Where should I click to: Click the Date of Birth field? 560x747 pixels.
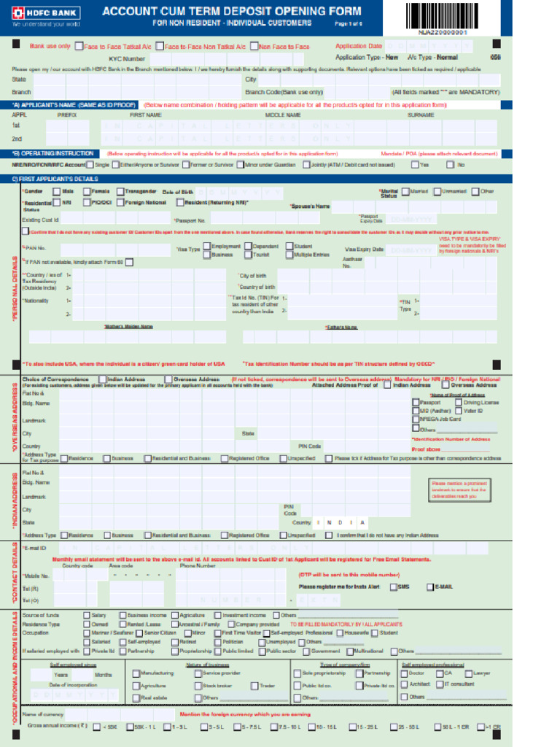[239, 193]
